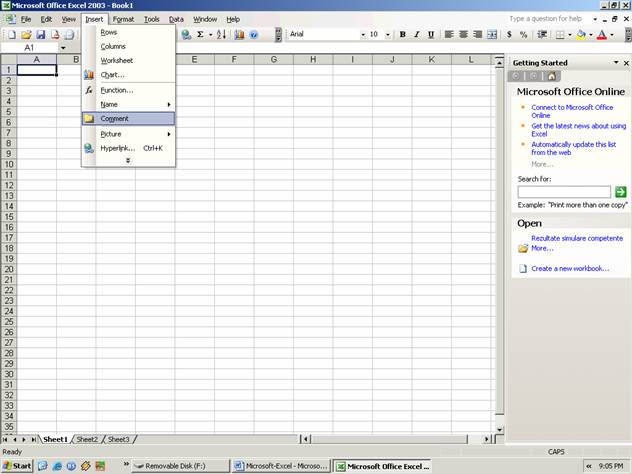Click the Borders icon
Image resolution: width=632 pixels, height=474 pixels.
[560, 35]
